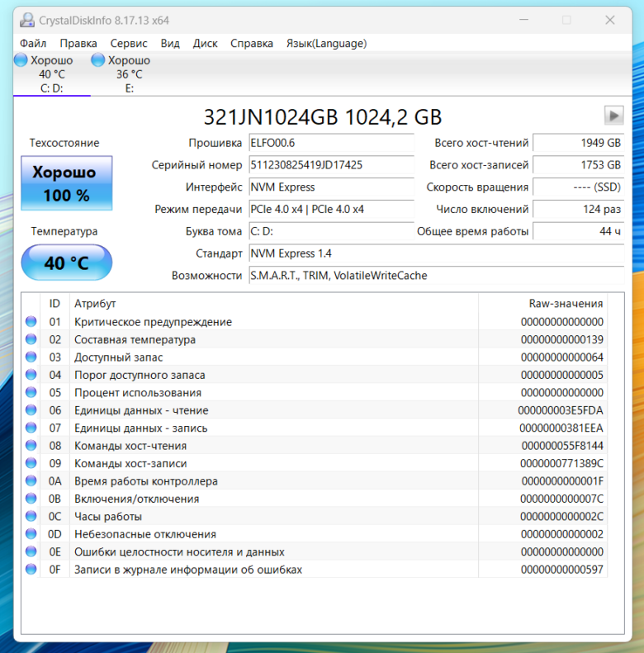Image resolution: width=644 pixels, height=653 pixels.
Task: Select the Доступный запас row
Action: (x=315, y=357)
